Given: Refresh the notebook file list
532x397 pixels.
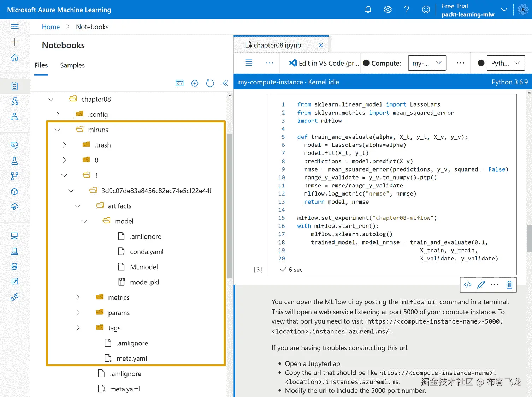Looking at the screenshot, I should [210, 83].
